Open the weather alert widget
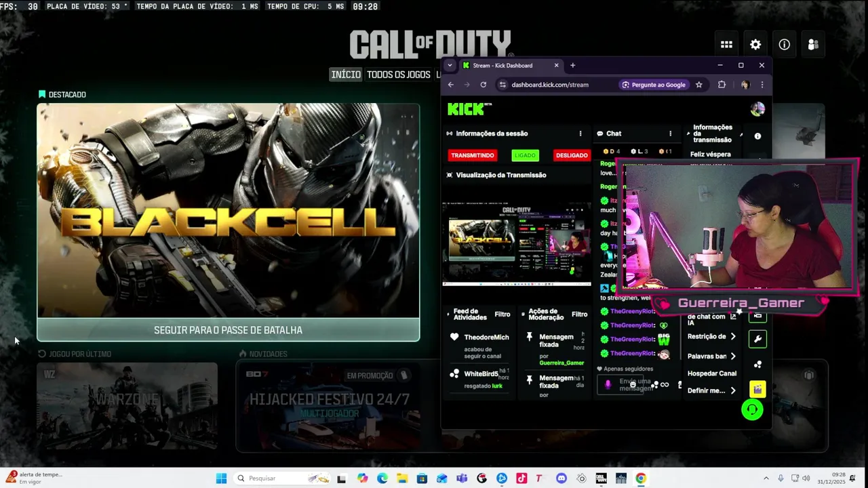Viewport: 868px width, 488px height. [x=34, y=478]
